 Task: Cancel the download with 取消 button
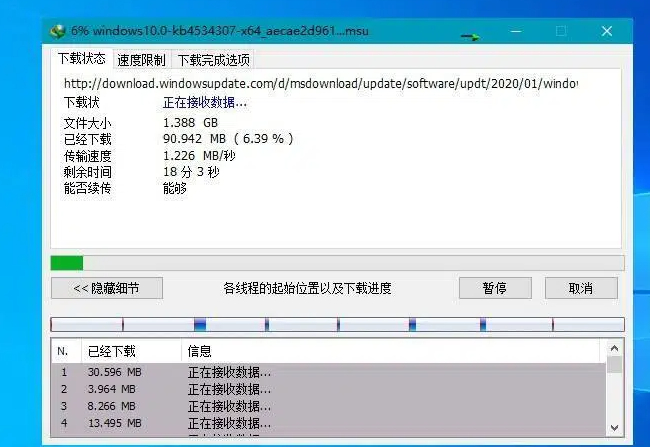[x=581, y=288]
